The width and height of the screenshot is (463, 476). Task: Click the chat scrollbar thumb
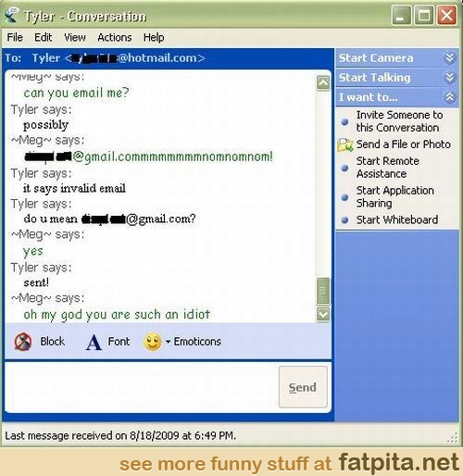(x=323, y=291)
